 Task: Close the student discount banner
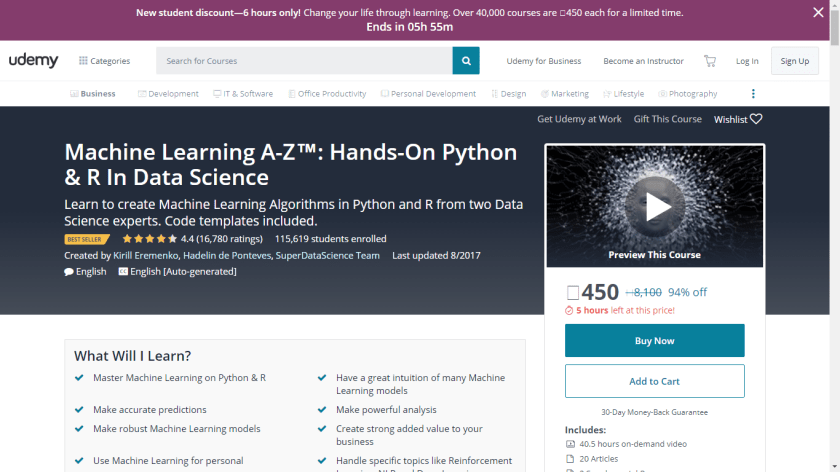818,13
